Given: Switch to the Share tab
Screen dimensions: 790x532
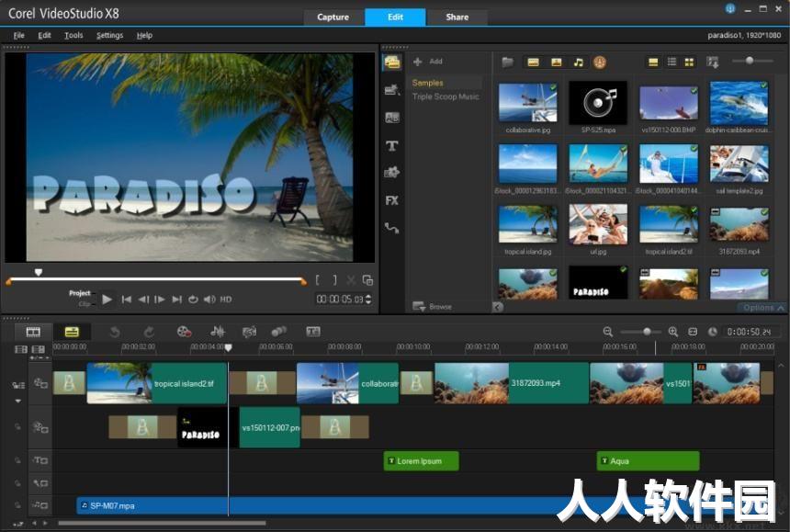Looking at the screenshot, I should pos(457,17).
